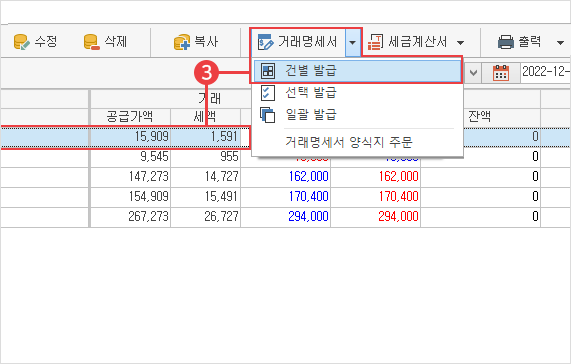
Task: Click the 복사 (copy) toolbar button
Action: click(x=196, y=42)
